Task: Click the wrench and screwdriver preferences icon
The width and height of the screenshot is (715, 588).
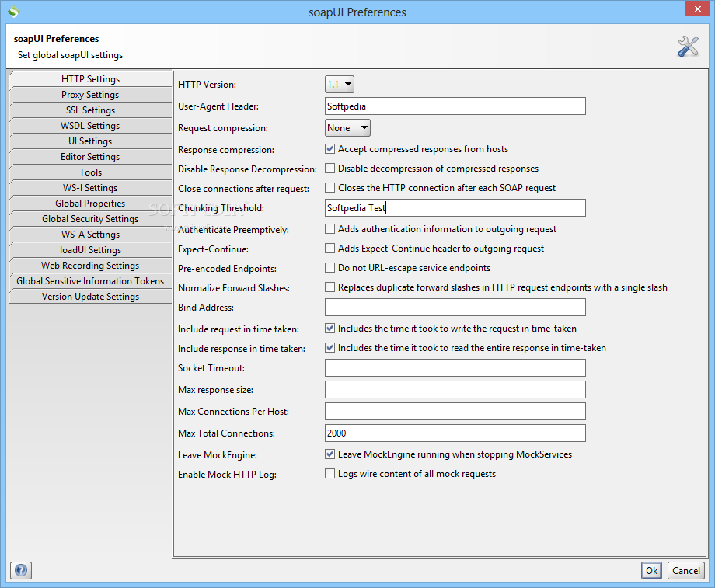Action: (688, 47)
